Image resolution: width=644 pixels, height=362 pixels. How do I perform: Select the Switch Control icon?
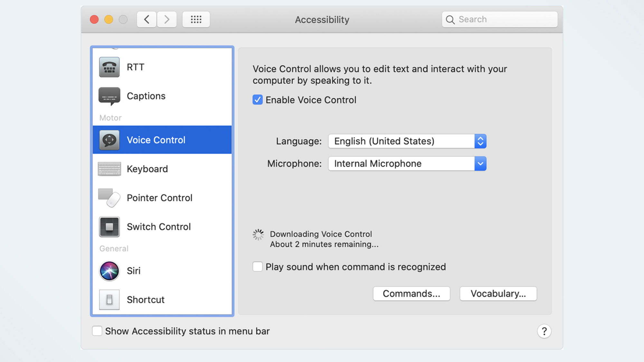(109, 227)
